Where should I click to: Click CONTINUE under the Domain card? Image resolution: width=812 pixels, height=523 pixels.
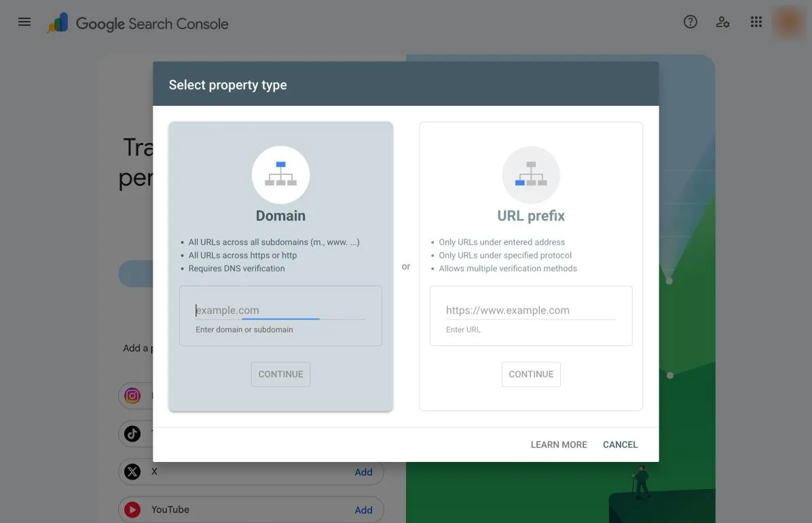(x=280, y=374)
